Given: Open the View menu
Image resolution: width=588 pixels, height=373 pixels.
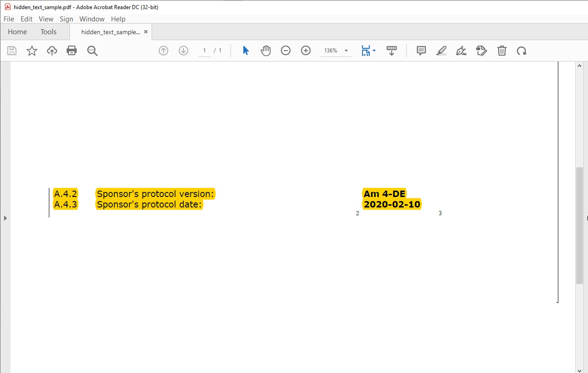Looking at the screenshot, I should tap(46, 19).
